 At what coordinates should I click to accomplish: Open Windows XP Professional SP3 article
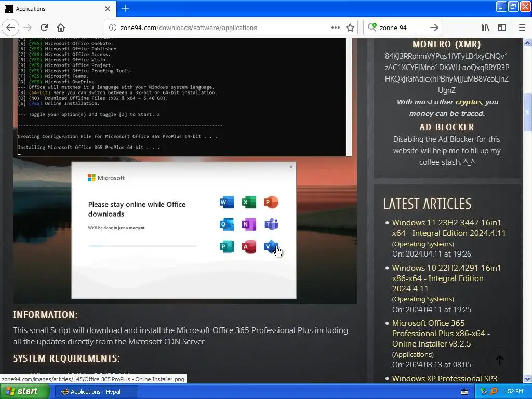click(445, 379)
